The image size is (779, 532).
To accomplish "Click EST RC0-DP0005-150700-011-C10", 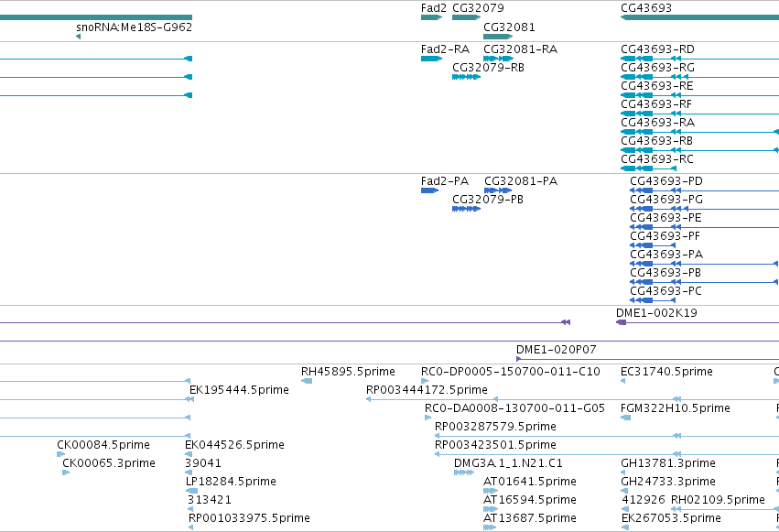I will [x=511, y=372].
